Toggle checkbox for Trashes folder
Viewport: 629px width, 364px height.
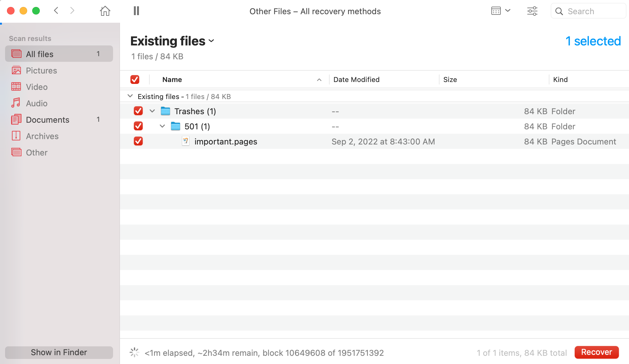click(138, 111)
